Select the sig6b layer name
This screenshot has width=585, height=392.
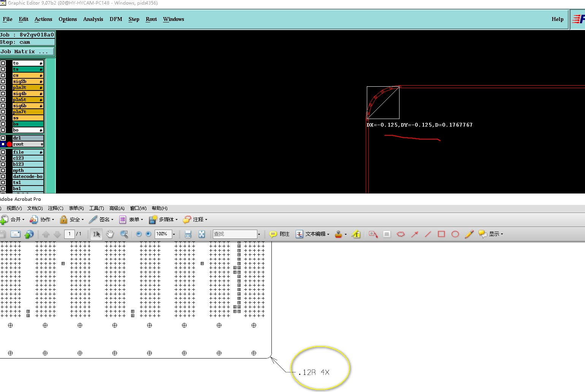(28, 106)
